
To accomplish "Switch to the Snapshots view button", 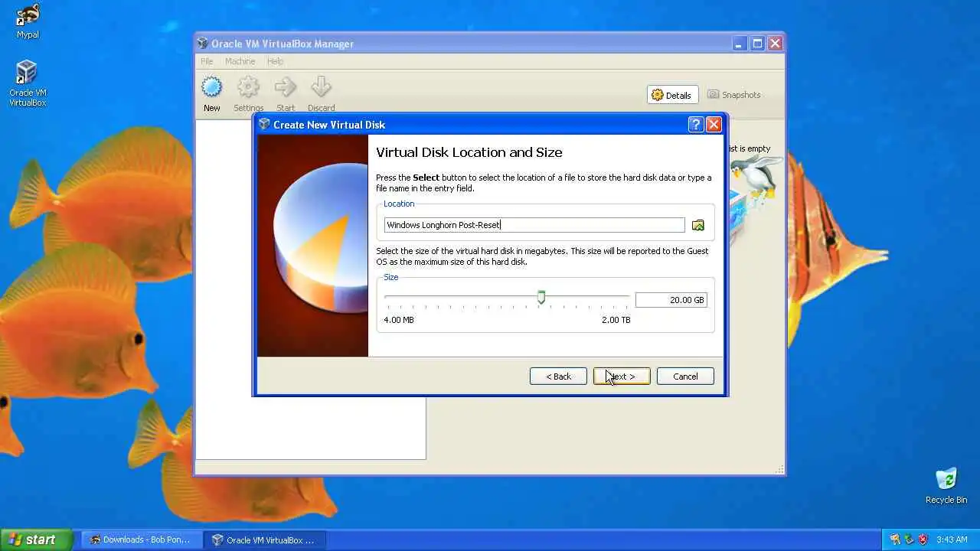I will [734, 95].
